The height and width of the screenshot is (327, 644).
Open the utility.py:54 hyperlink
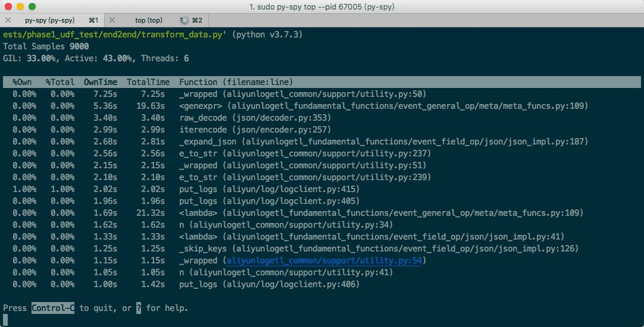coord(324,260)
